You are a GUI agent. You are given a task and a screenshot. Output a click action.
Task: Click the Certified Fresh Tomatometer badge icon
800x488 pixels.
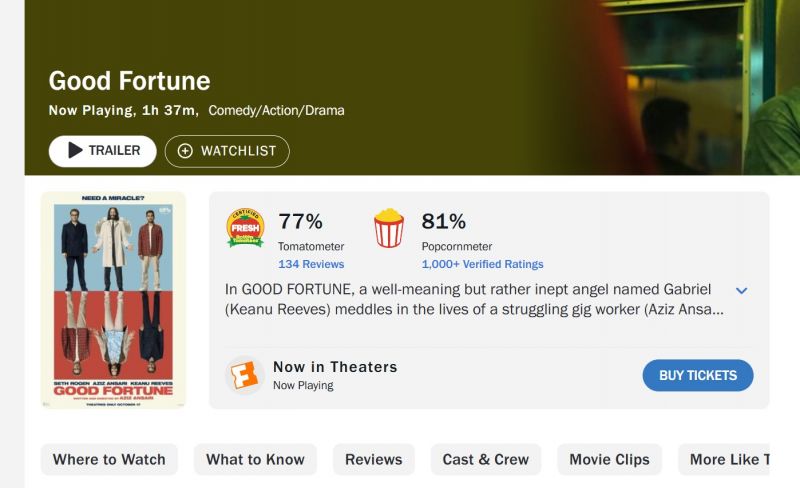coord(245,228)
